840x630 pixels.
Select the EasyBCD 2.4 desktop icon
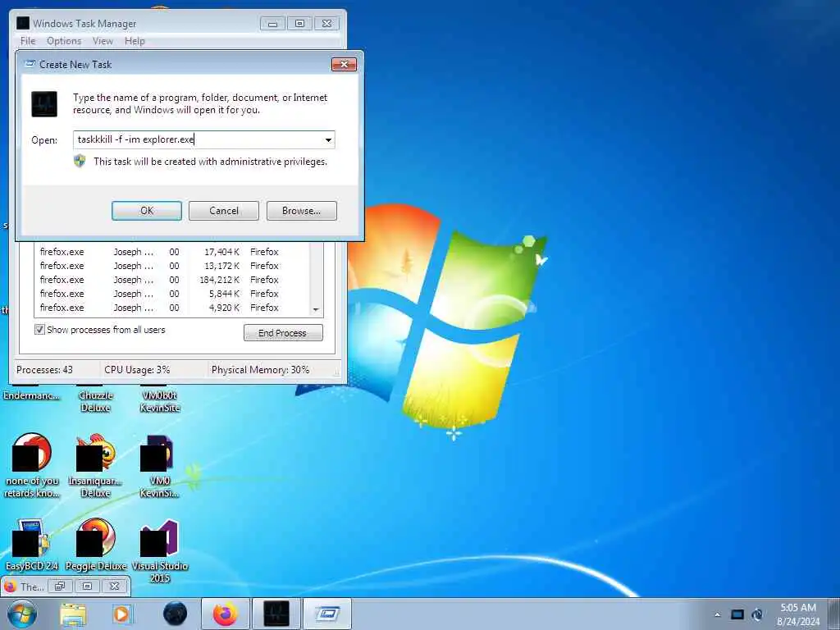[x=32, y=545]
